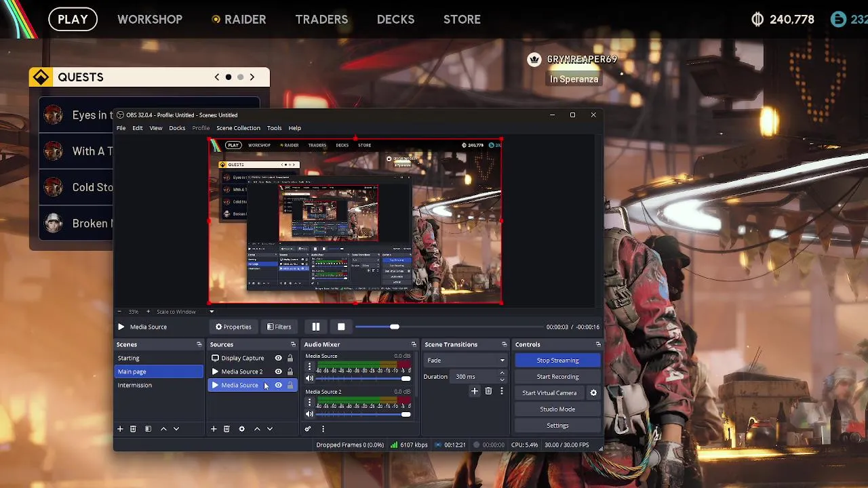Select second Quests page dot
Image resolution: width=868 pixels, height=488 pixels.
pyautogui.click(x=240, y=77)
